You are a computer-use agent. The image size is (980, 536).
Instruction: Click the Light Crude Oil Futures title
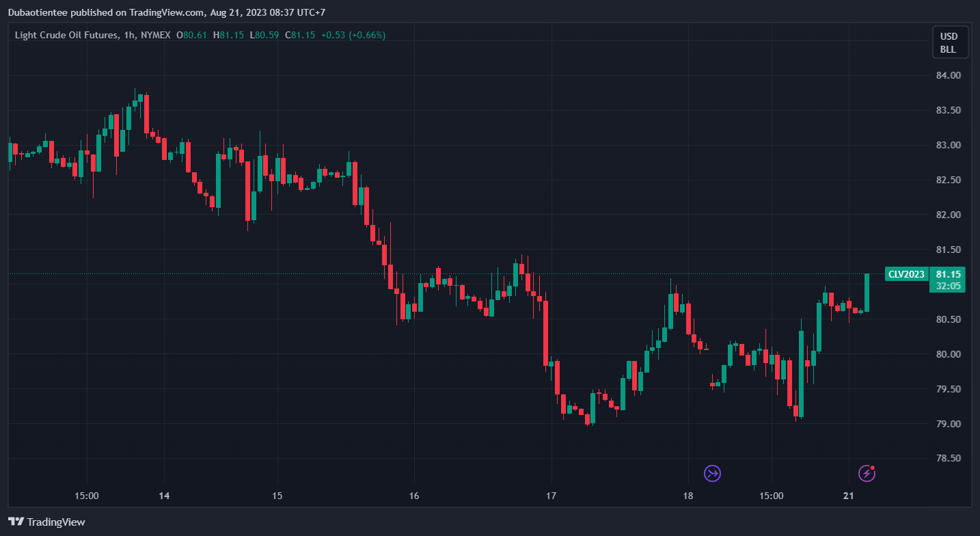[65, 35]
